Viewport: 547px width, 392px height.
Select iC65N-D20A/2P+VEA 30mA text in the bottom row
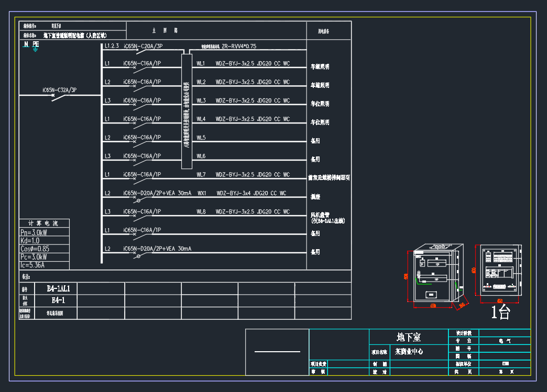[157, 249]
